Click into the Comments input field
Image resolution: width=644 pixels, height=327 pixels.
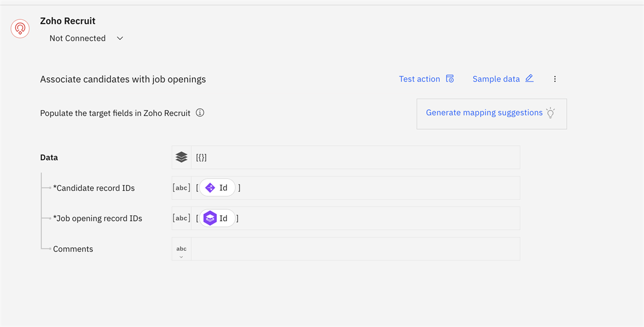coord(354,249)
